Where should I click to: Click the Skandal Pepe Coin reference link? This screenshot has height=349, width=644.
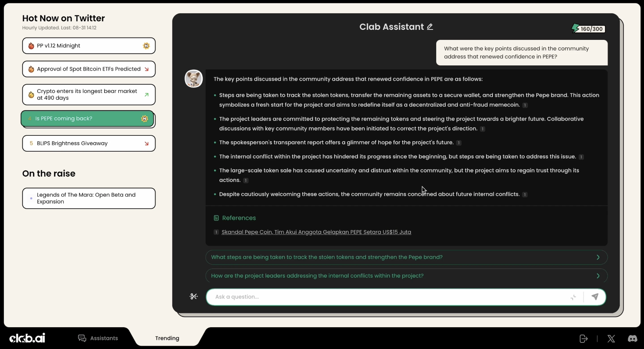click(316, 232)
